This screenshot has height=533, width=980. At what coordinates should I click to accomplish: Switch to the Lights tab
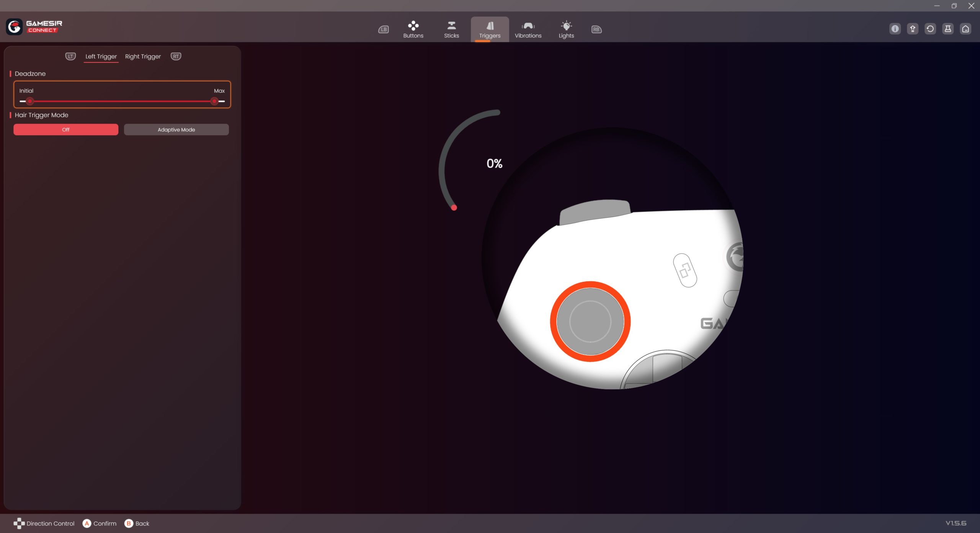tap(566, 29)
